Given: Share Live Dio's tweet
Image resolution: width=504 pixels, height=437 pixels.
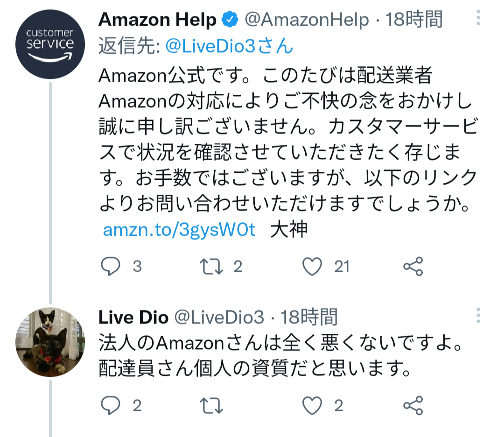Looking at the screenshot, I should click(x=413, y=405).
